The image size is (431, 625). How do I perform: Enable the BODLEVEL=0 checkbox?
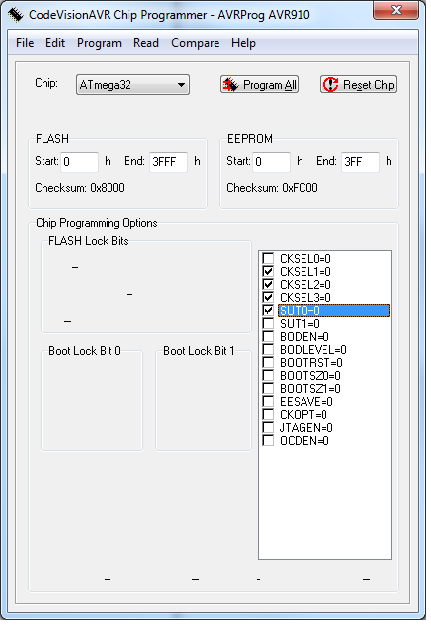pyautogui.click(x=268, y=350)
